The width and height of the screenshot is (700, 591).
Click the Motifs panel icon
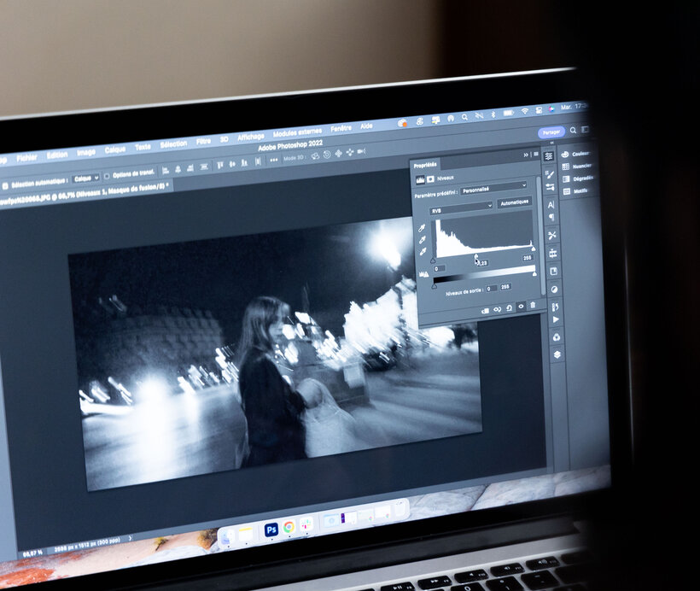(567, 191)
